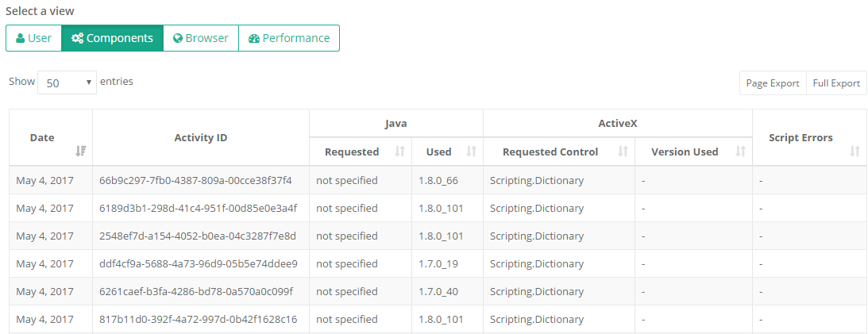This screenshot has width=868, height=334.
Task: Select activity ID starting with 6261caef
Action: (x=195, y=291)
